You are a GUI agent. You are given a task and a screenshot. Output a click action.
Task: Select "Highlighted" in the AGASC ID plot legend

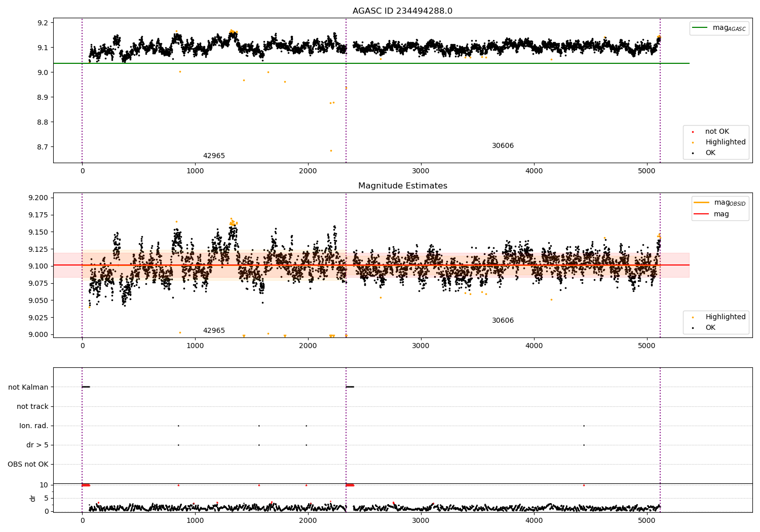725,142
